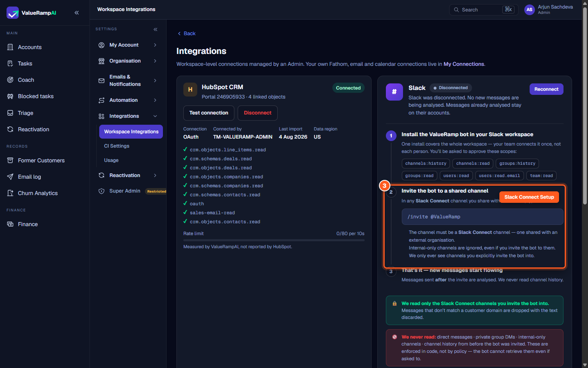Viewport: 588px width, 368px height.
Task: Expand the Organisation settings chevron
Action: coord(155,61)
